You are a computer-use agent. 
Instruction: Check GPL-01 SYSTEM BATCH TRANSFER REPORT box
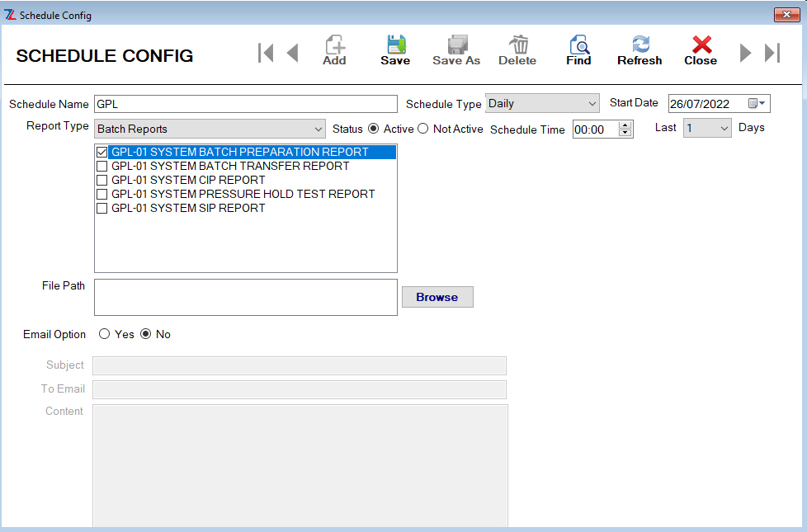click(x=102, y=167)
